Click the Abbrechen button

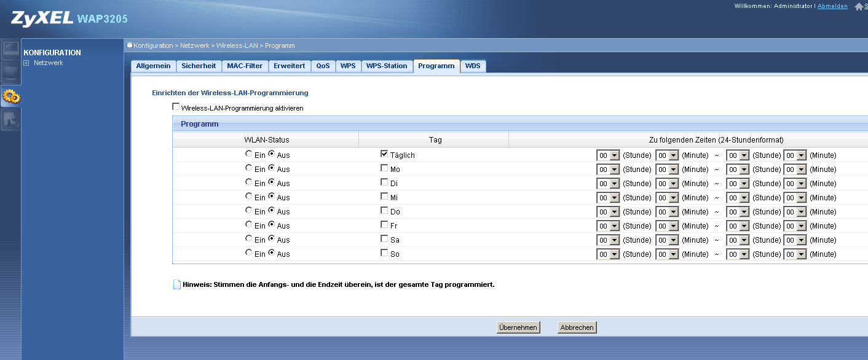[577, 327]
